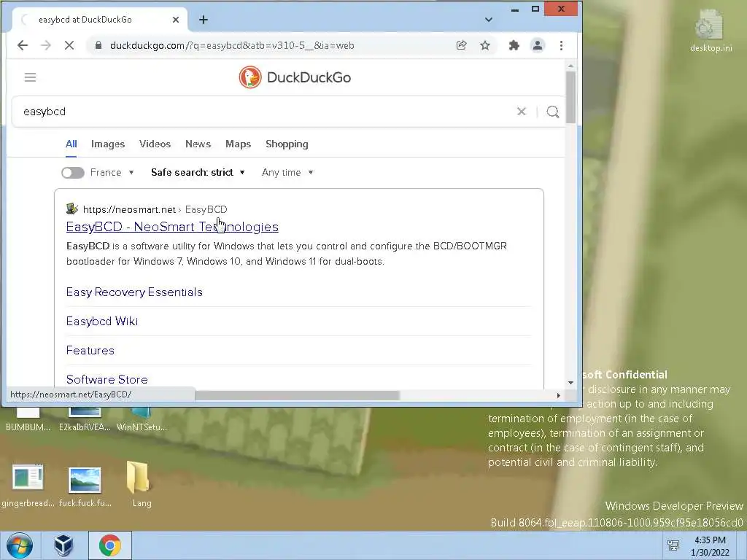Click the scroll up arrow
The height and width of the screenshot is (560, 747).
coord(570,66)
